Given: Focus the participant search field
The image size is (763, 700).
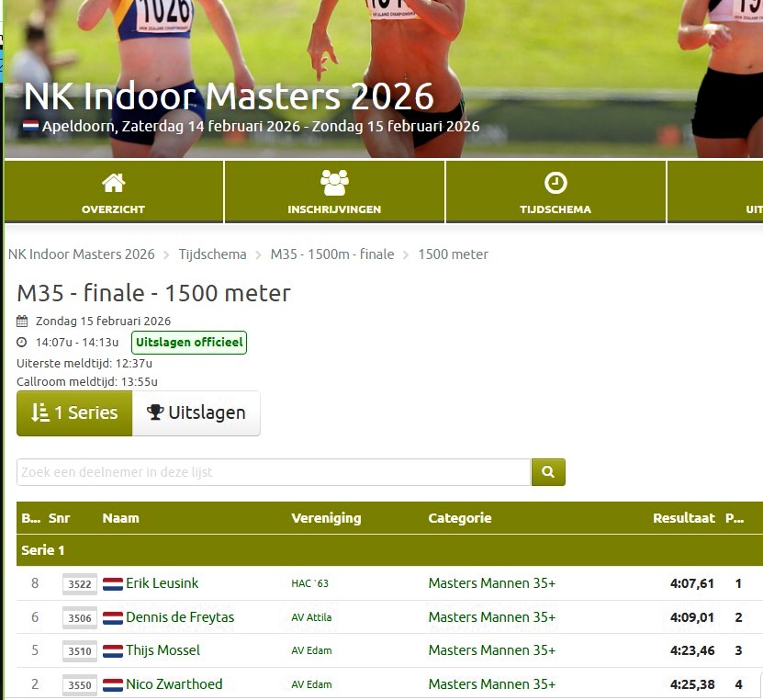Looking at the screenshot, I should point(273,472).
